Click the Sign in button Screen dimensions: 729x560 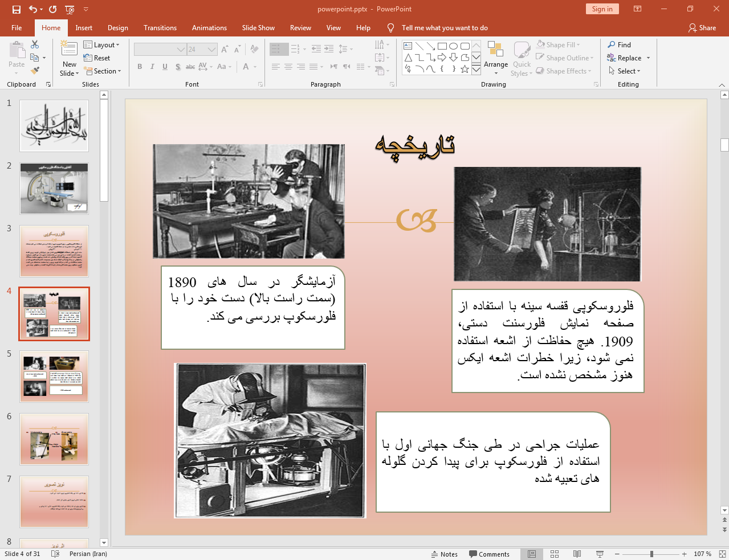602,9
